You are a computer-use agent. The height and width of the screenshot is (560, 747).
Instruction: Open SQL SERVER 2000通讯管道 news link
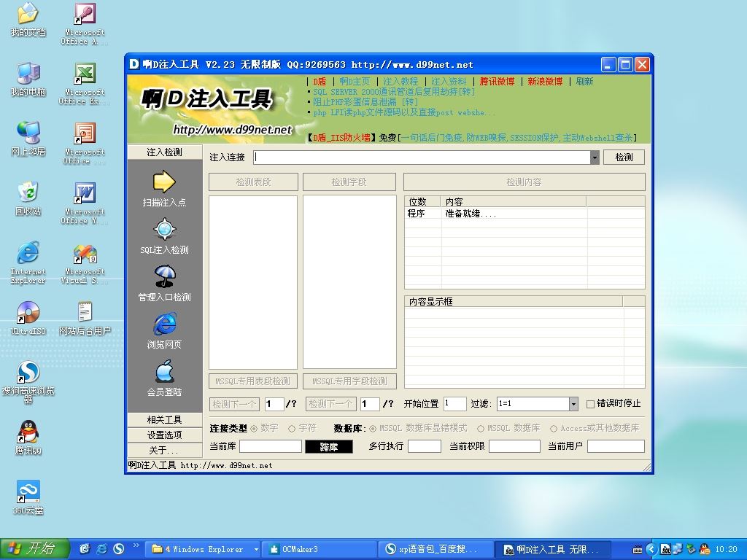click(394, 92)
